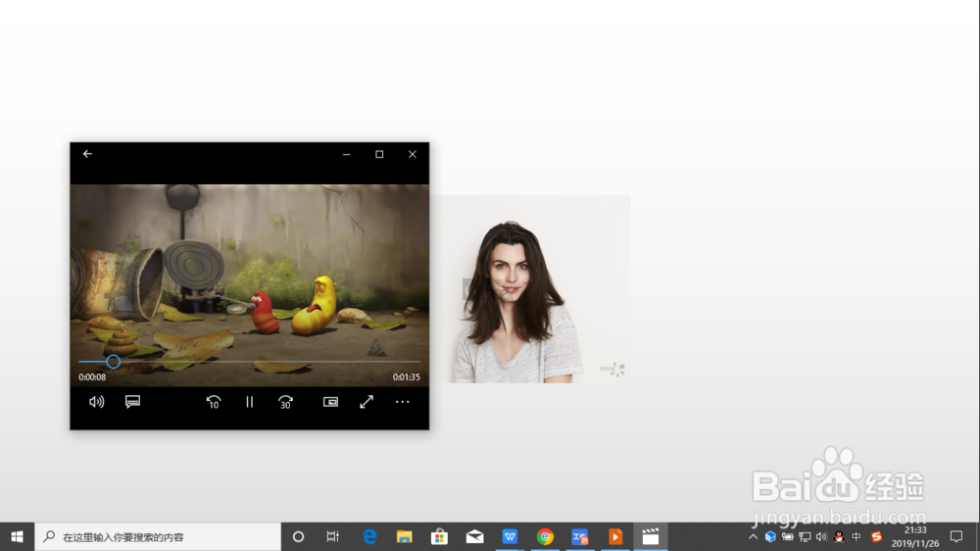
Task: Close the video player window
Action: pos(413,154)
